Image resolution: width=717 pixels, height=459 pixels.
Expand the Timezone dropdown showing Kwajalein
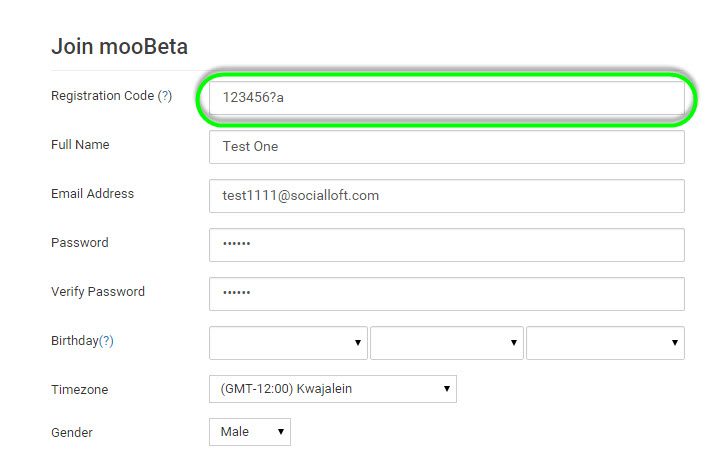pos(333,389)
